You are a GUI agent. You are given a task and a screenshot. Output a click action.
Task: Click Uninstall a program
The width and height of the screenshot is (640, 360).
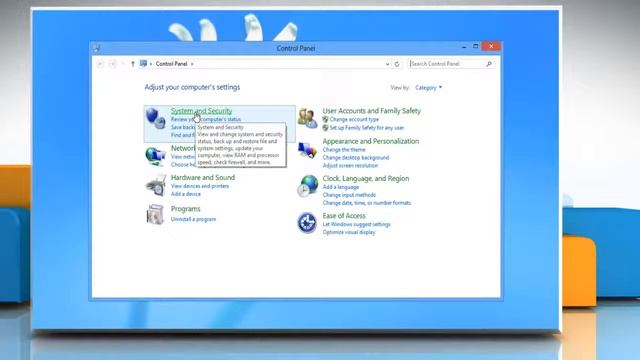point(193,219)
